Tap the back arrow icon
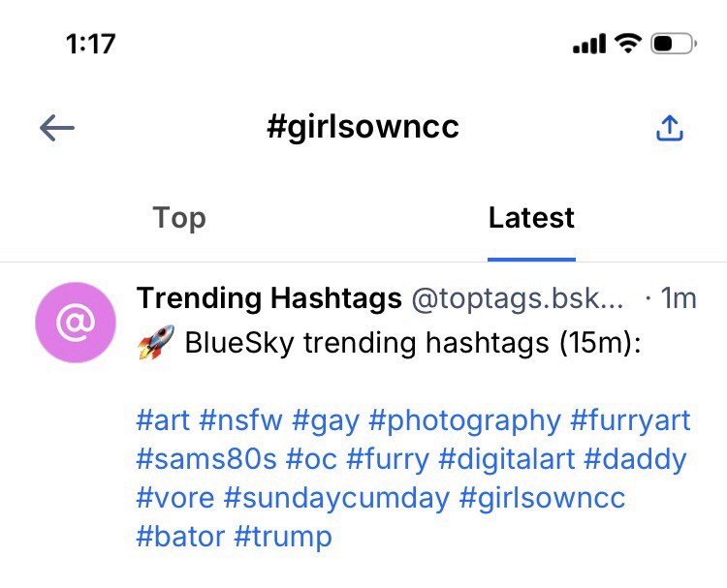 pyautogui.click(x=57, y=128)
